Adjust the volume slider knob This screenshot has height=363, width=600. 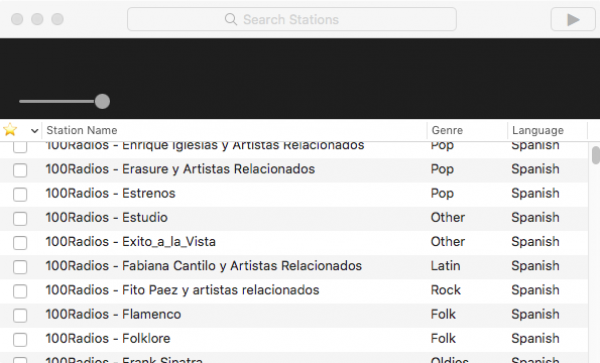tap(102, 101)
